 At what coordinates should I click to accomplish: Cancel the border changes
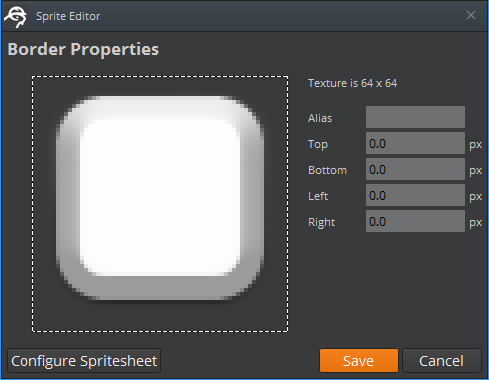442,361
